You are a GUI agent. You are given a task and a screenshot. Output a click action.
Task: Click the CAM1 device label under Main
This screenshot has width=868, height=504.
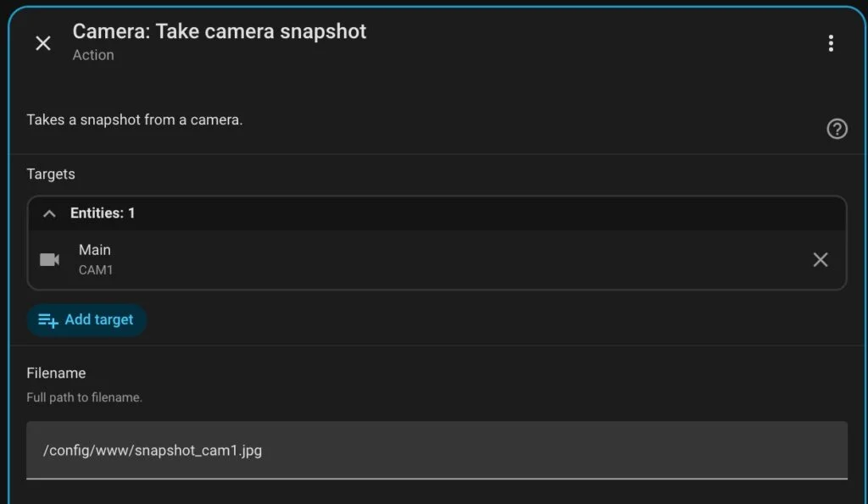pos(96,270)
